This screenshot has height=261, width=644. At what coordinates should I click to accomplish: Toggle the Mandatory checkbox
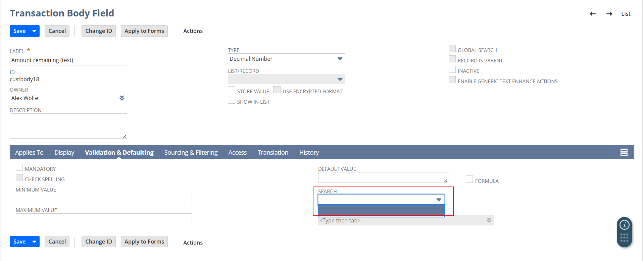(19, 168)
